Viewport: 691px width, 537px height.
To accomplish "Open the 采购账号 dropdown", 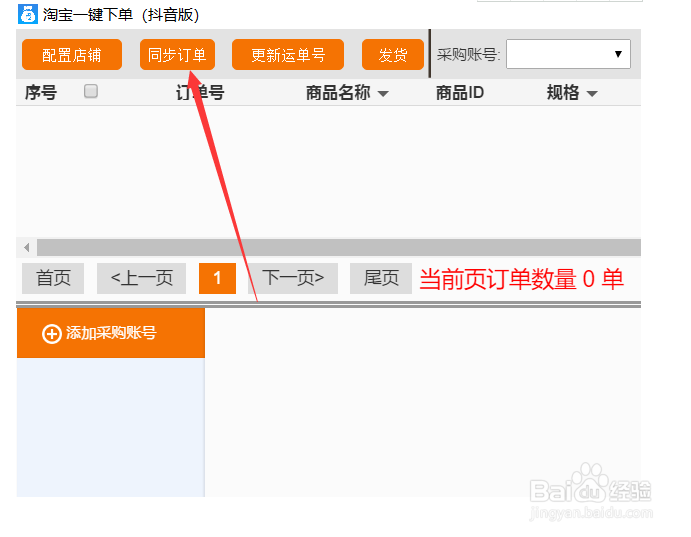I will click(568, 54).
